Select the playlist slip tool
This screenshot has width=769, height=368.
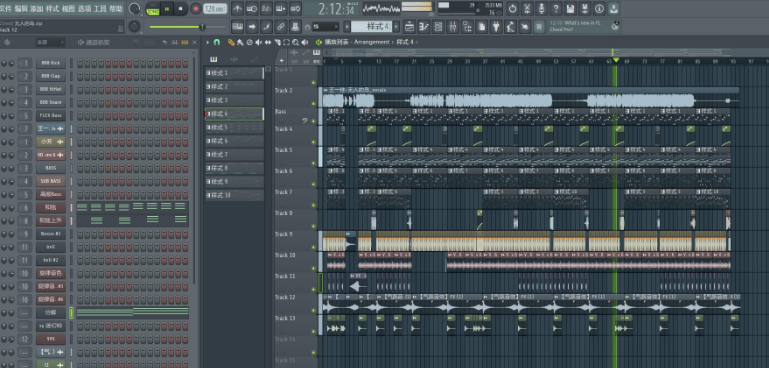(268, 42)
